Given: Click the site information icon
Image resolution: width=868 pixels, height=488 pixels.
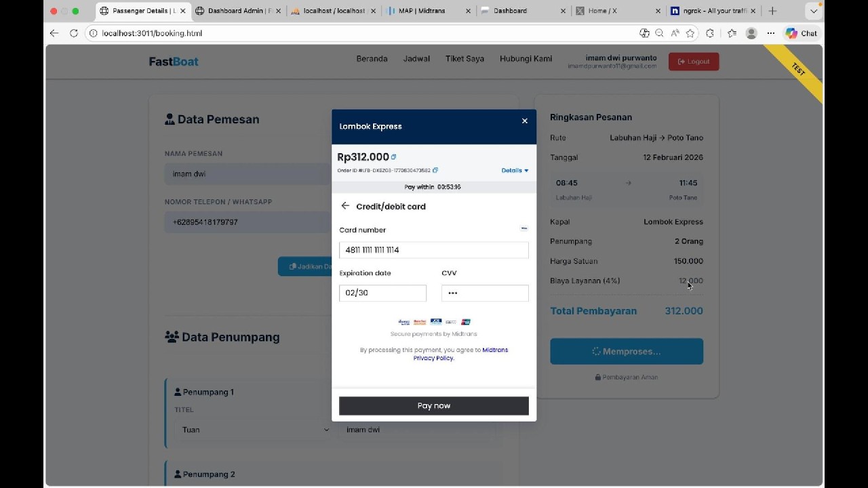Looking at the screenshot, I should pyautogui.click(x=94, y=33).
